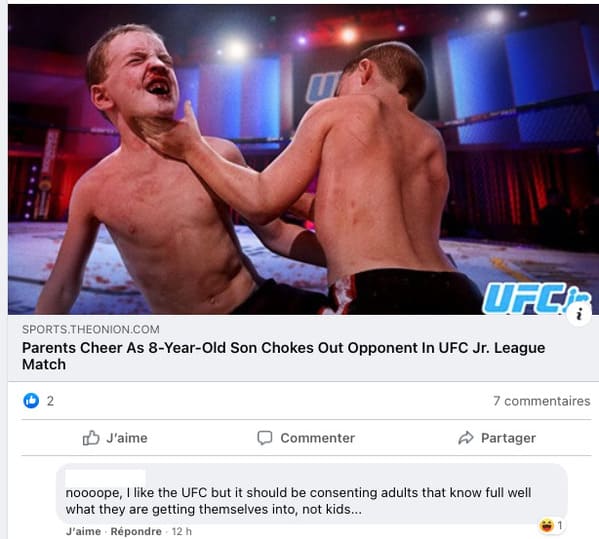Click the comment's reaction count of 1
The height and width of the screenshot is (539, 599).
tap(560, 526)
